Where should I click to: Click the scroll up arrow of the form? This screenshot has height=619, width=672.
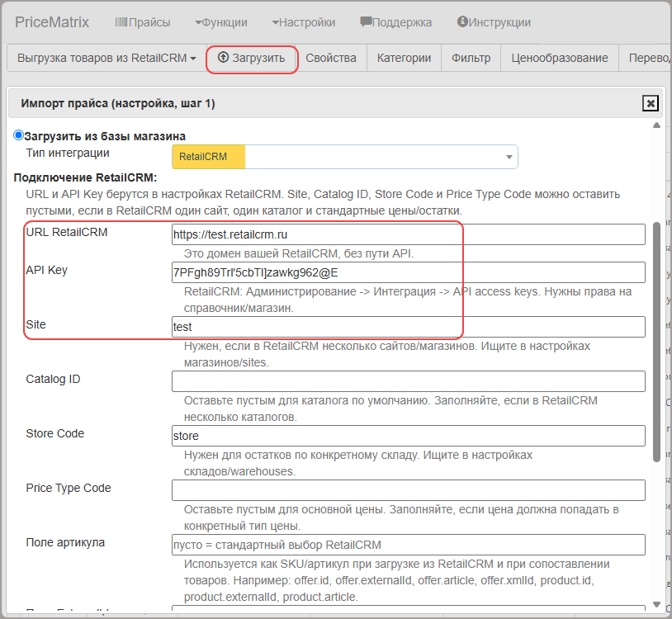pos(656,125)
